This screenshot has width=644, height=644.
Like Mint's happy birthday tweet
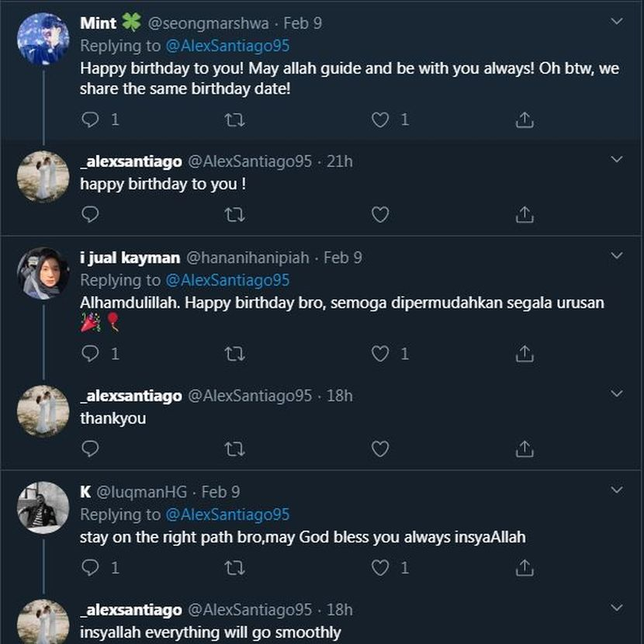379,119
